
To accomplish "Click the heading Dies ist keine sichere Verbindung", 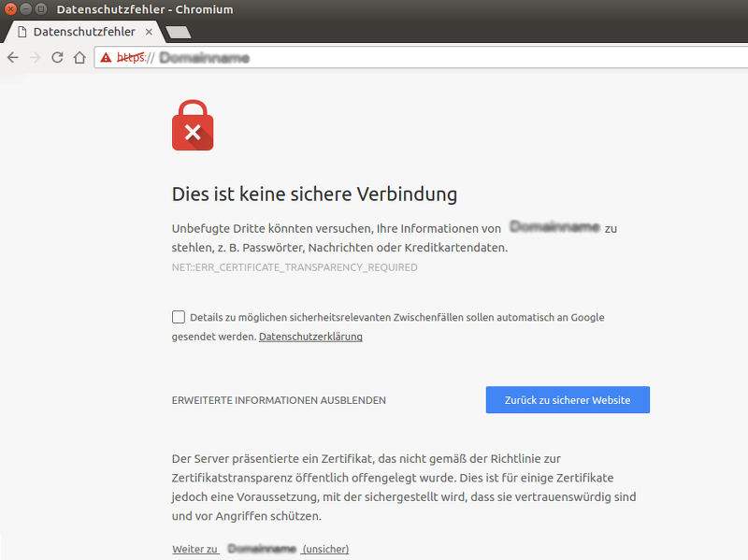I will [314, 194].
